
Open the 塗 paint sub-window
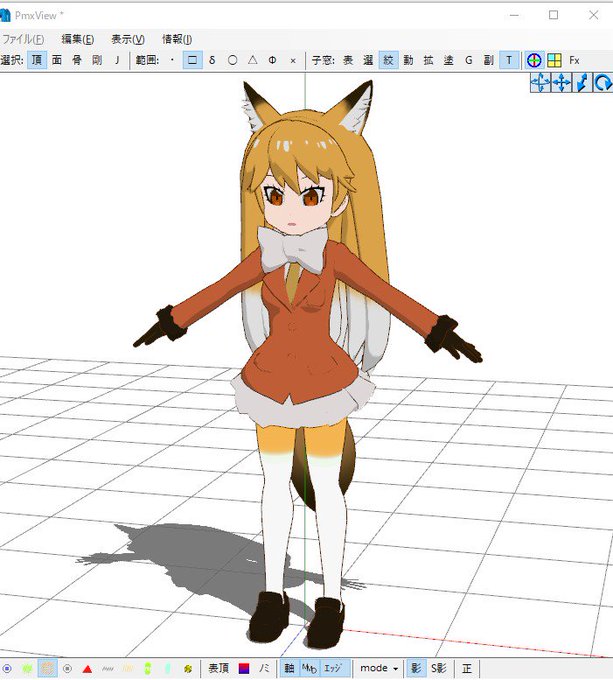pos(449,60)
